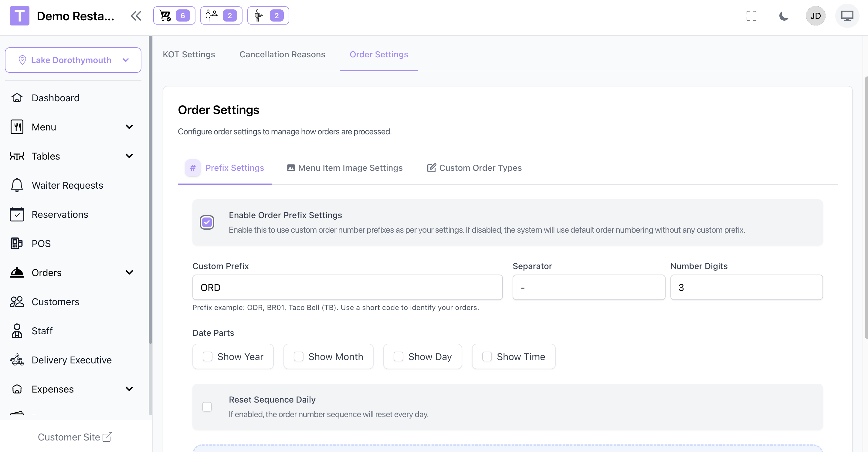Screen dimensions: 868x452
Task: Go to Waiter Requests page
Action: [67, 185]
